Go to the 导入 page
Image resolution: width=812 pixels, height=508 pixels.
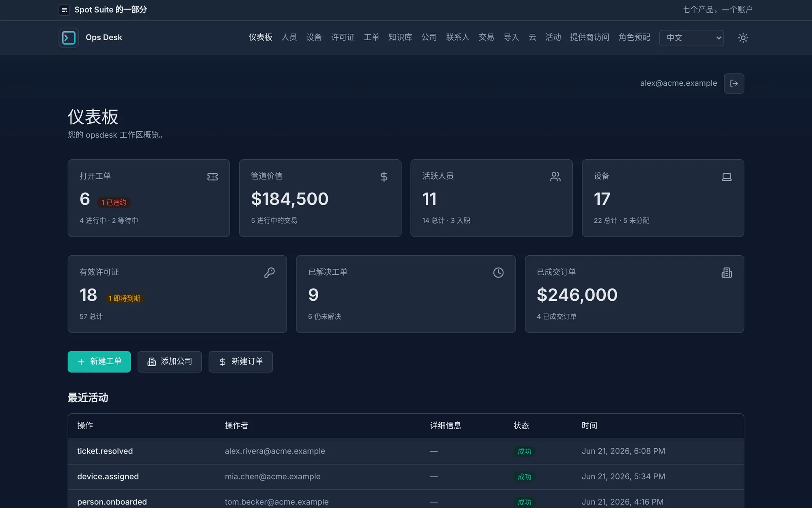(511, 37)
